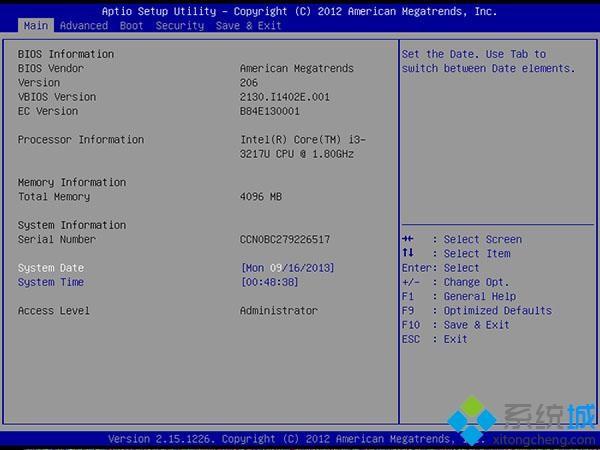Click the left-right arrows Select Screen icon
Screen dimensions: 600x450
pyautogui.click(x=408, y=239)
